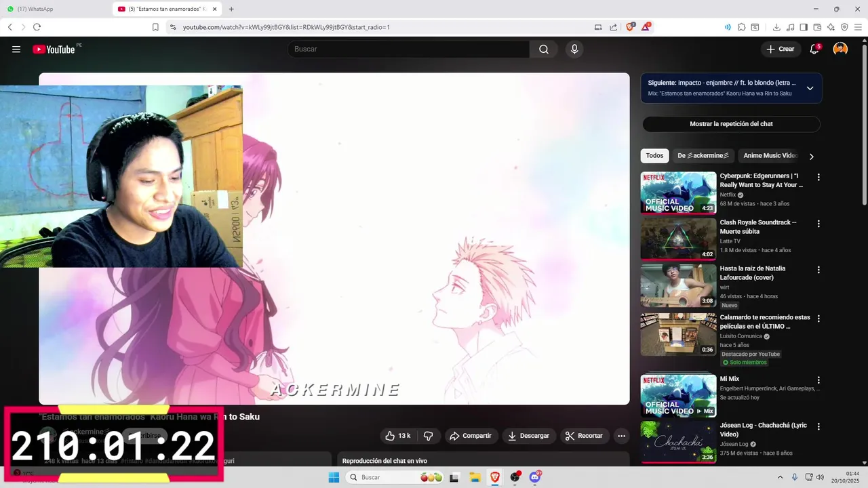Click the Recortar button
Screen dimensions: 868x488
(584, 436)
